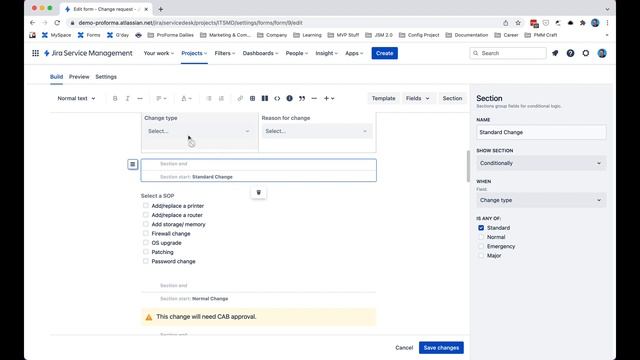Cancel the form edits
Screen dimensions: 640x360
404,348
